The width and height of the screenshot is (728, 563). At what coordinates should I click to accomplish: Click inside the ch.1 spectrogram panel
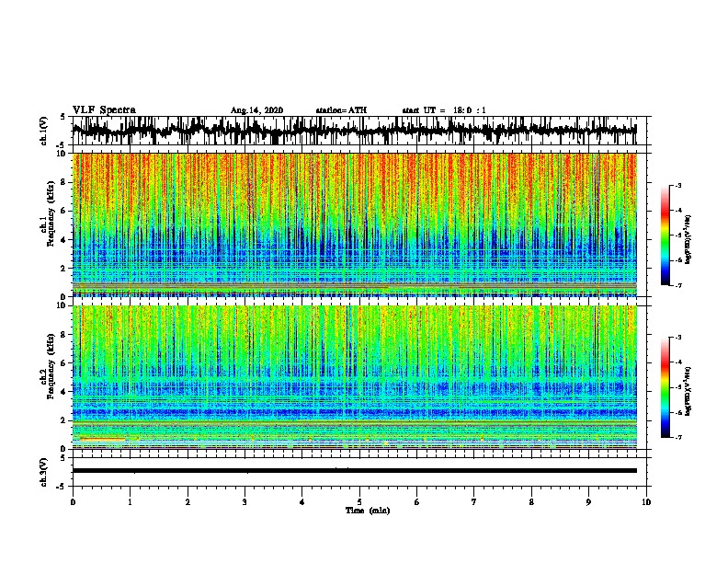(354, 224)
